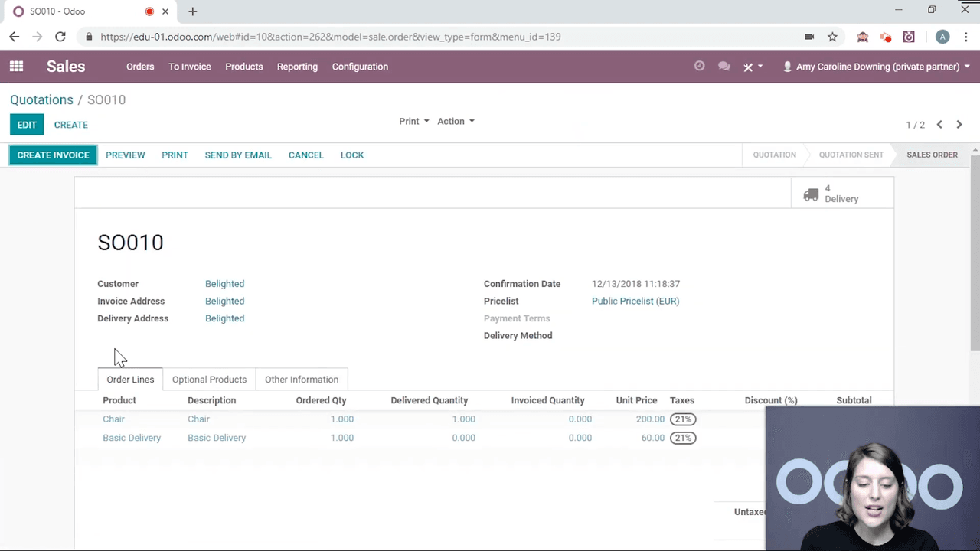This screenshot has height=551, width=980.
Task: Open the conversations chat icon
Action: click(x=724, y=67)
